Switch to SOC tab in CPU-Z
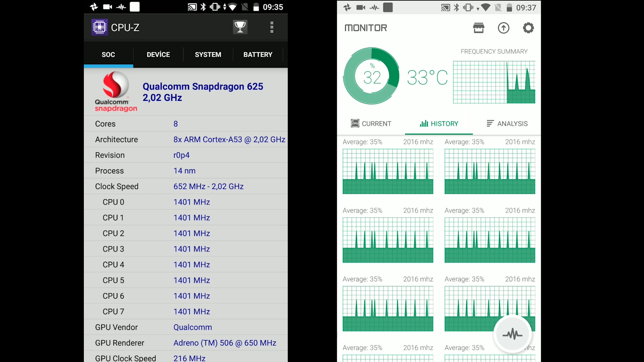Screen dimensions: 644x362 tap(108, 54)
